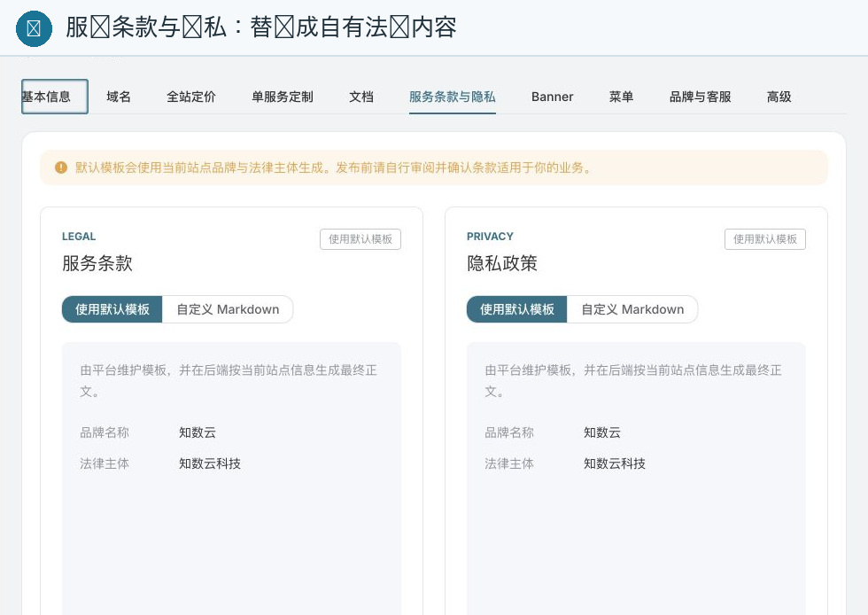Click the 服务条款 card heading
Viewport: 868px width, 615px height.
pyautogui.click(x=97, y=263)
